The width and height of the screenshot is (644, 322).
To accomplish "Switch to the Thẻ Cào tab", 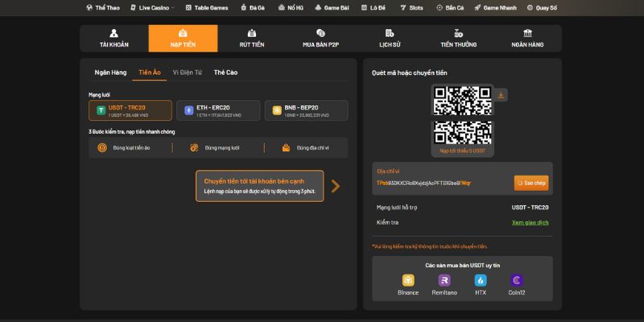I will click(225, 72).
